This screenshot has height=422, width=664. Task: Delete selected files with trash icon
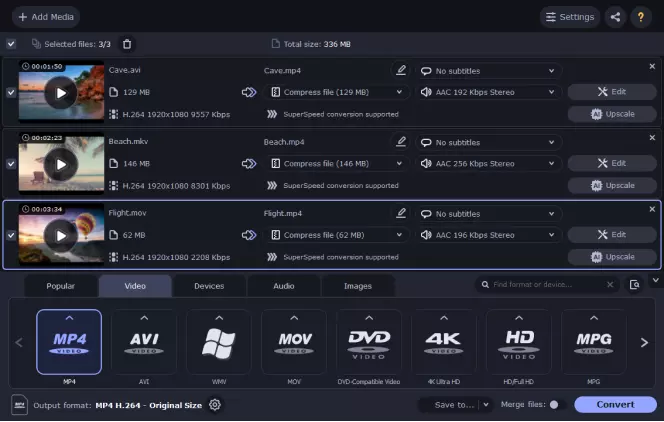pos(127,44)
